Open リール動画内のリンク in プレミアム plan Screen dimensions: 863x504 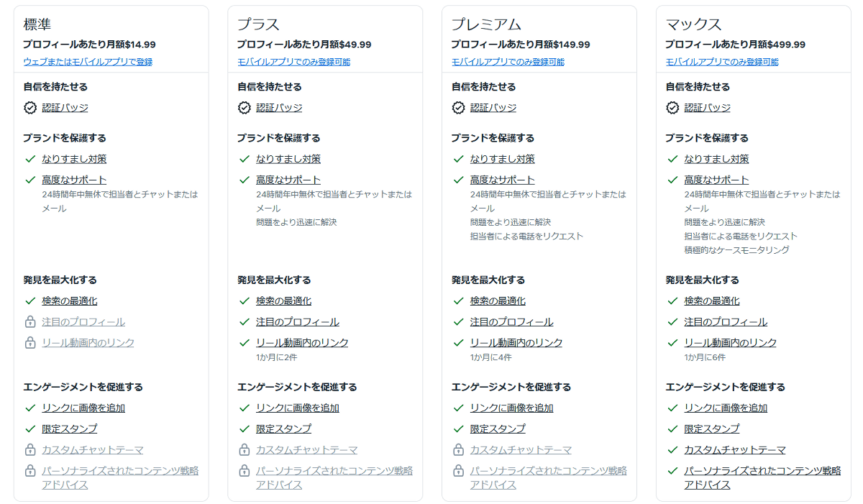pos(516,343)
